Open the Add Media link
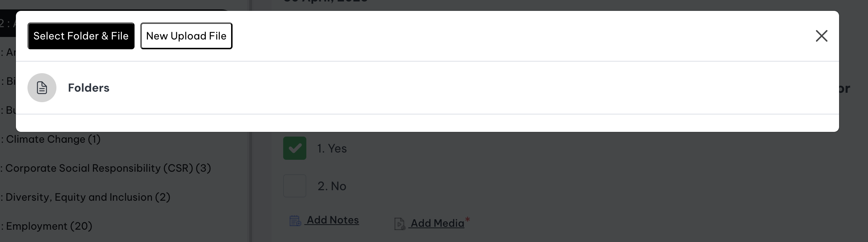The width and height of the screenshot is (868, 242). pos(437,223)
